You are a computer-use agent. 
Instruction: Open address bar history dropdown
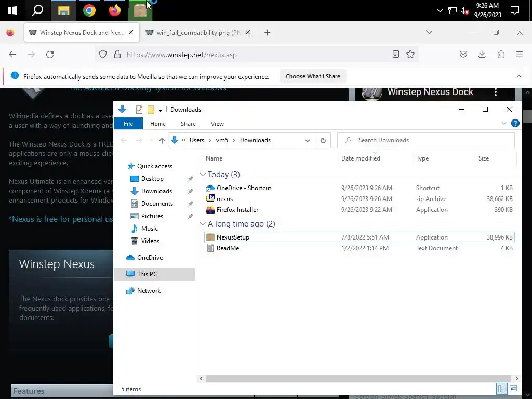(x=308, y=140)
